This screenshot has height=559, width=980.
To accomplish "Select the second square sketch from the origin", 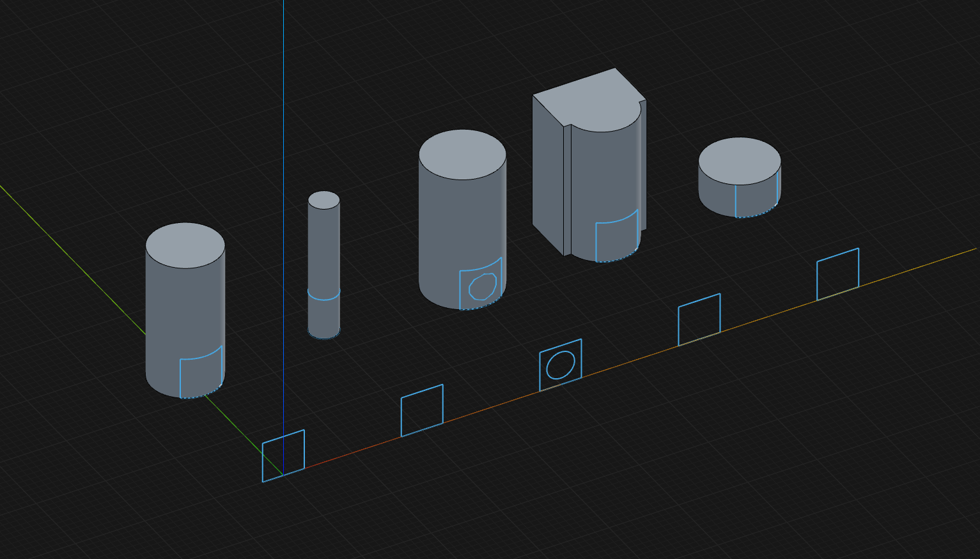I will tap(422, 411).
